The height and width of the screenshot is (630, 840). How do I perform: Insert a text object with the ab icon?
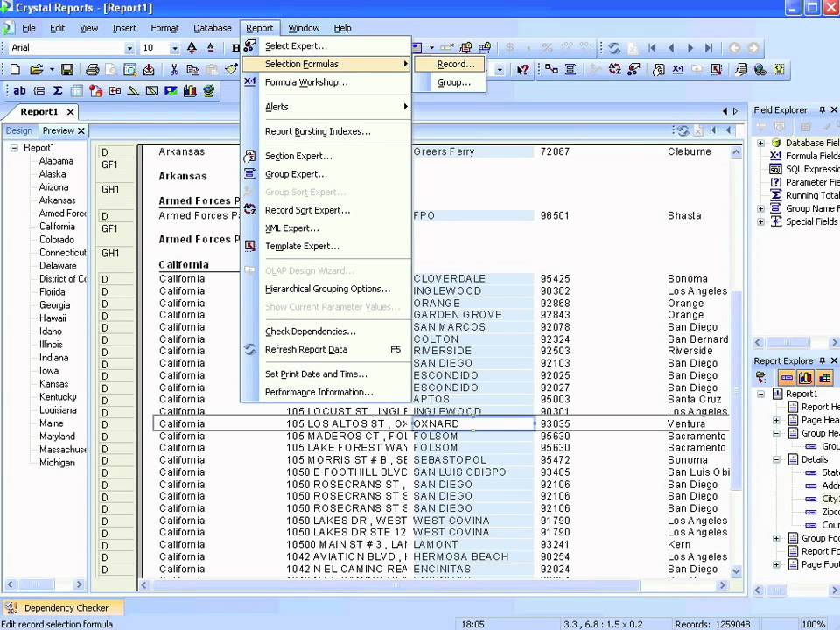point(19,90)
